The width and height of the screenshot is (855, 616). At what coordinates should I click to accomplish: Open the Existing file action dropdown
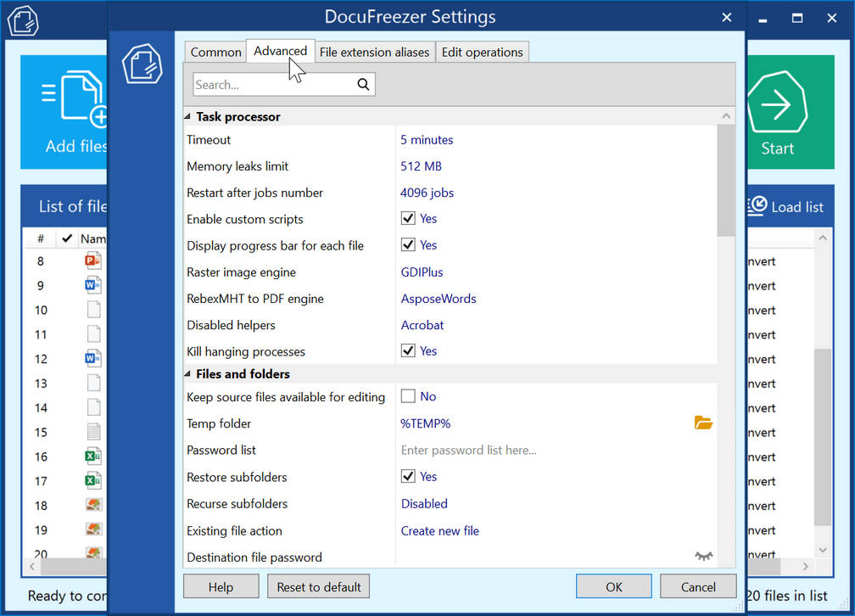(439, 531)
